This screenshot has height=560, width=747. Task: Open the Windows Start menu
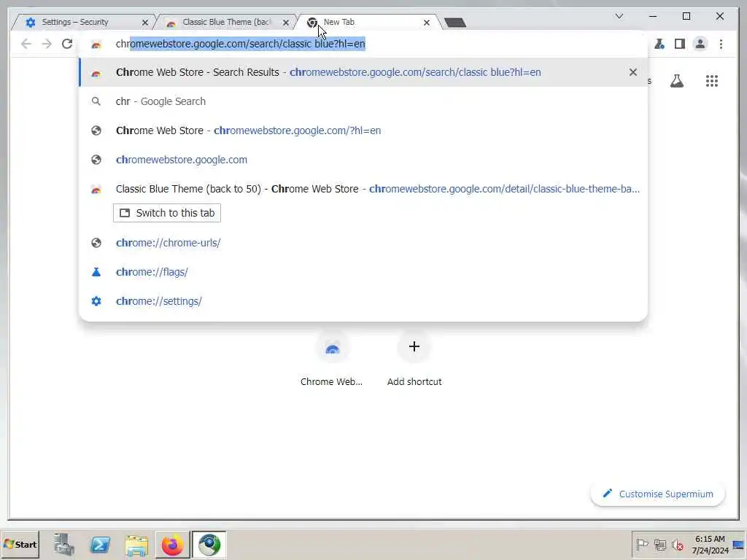[20, 544]
